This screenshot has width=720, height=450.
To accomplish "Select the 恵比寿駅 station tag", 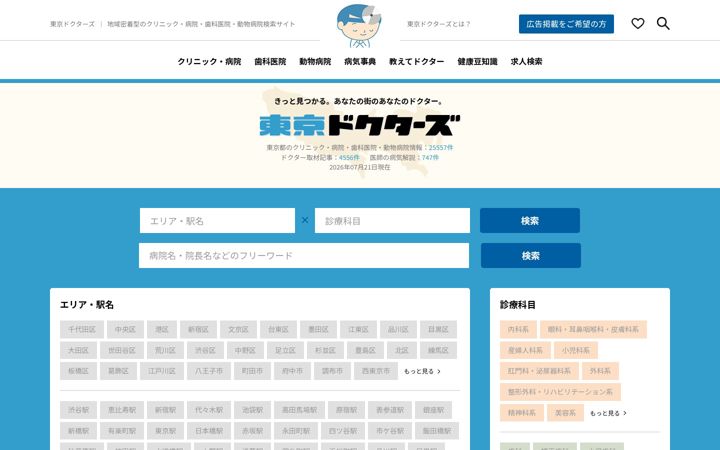I will point(122,410).
